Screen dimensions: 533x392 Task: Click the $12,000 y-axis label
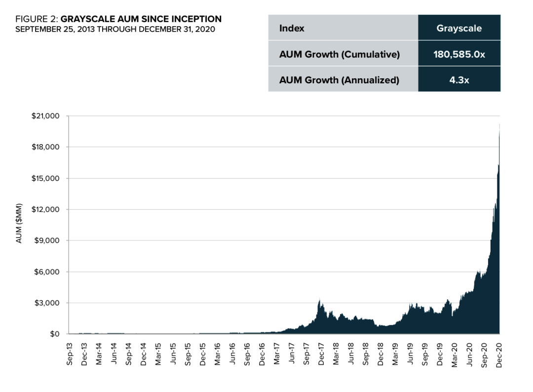45,209
